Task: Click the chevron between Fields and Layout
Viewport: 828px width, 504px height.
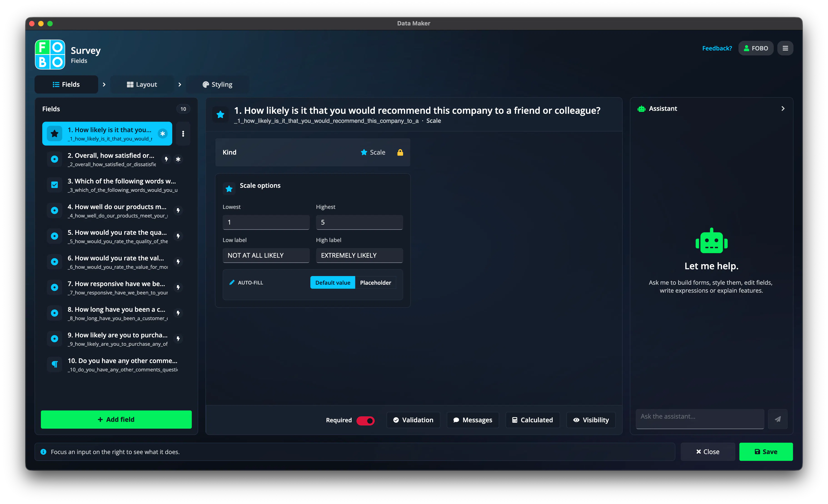Action: coord(104,85)
